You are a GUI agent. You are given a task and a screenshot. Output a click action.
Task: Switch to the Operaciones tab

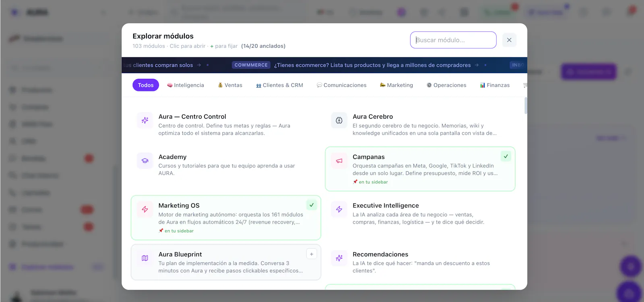pyautogui.click(x=446, y=85)
